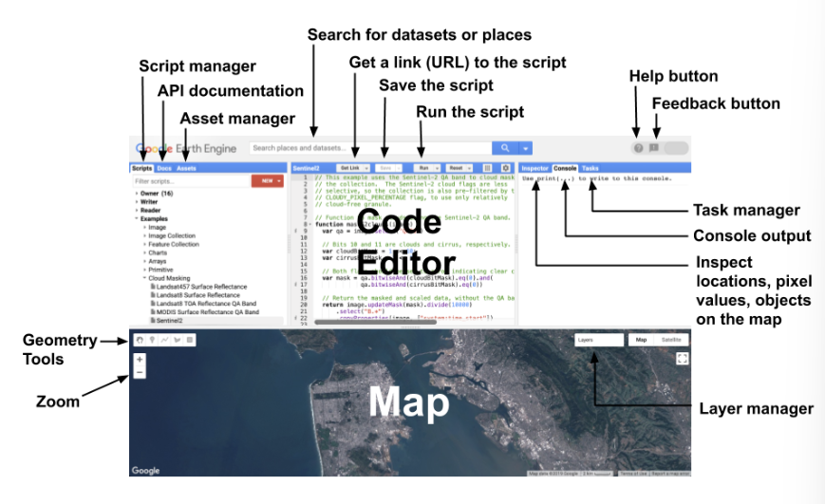
Task: Expand the Charts folder
Action: [x=144, y=252]
